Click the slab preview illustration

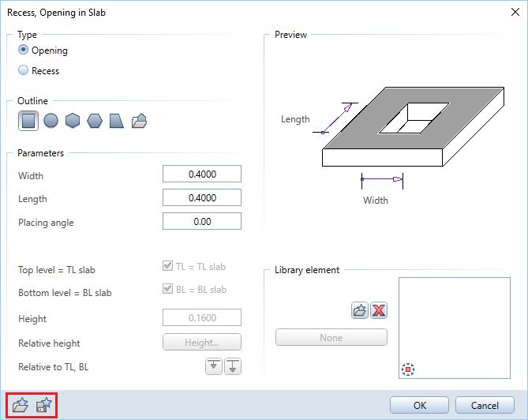(x=413, y=126)
